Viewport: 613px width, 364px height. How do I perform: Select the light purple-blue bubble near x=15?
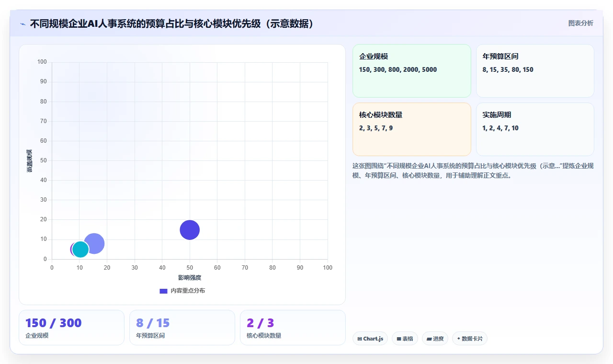coord(94,243)
